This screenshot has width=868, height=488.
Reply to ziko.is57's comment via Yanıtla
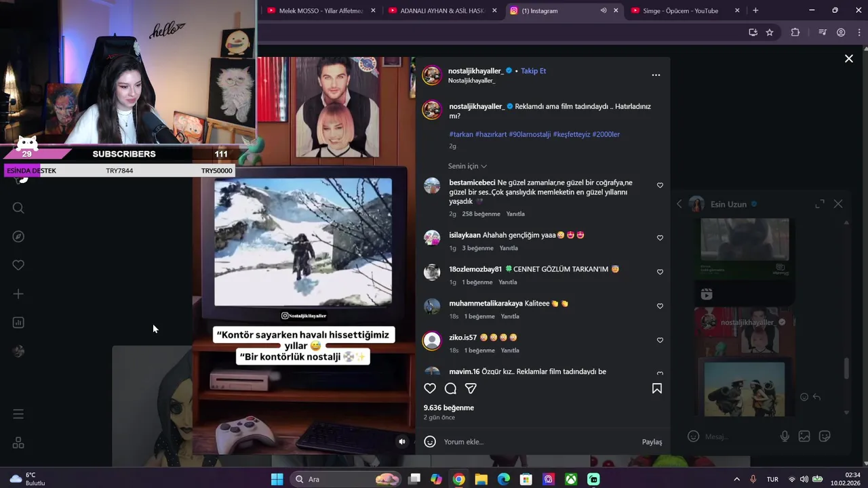(x=510, y=350)
